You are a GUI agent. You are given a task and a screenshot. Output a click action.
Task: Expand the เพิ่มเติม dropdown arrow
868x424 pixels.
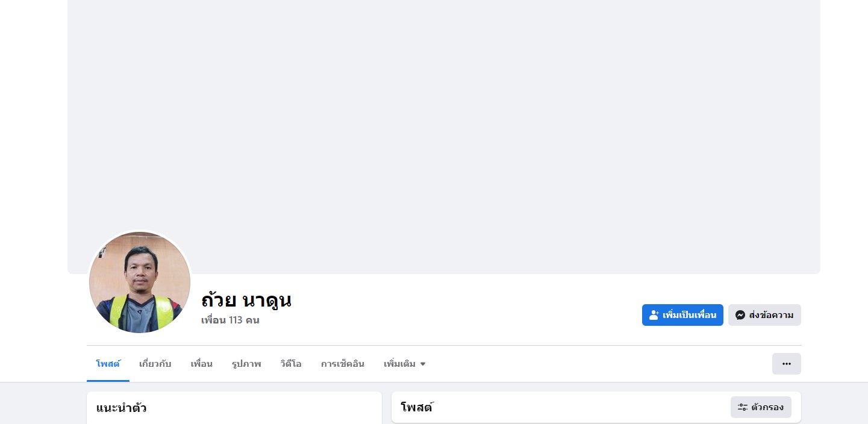[x=423, y=364]
